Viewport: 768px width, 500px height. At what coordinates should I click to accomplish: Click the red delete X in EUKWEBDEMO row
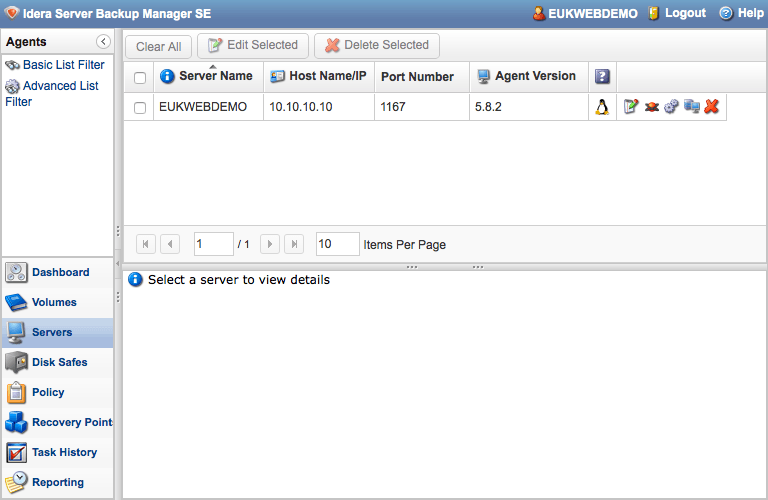[x=711, y=107]
